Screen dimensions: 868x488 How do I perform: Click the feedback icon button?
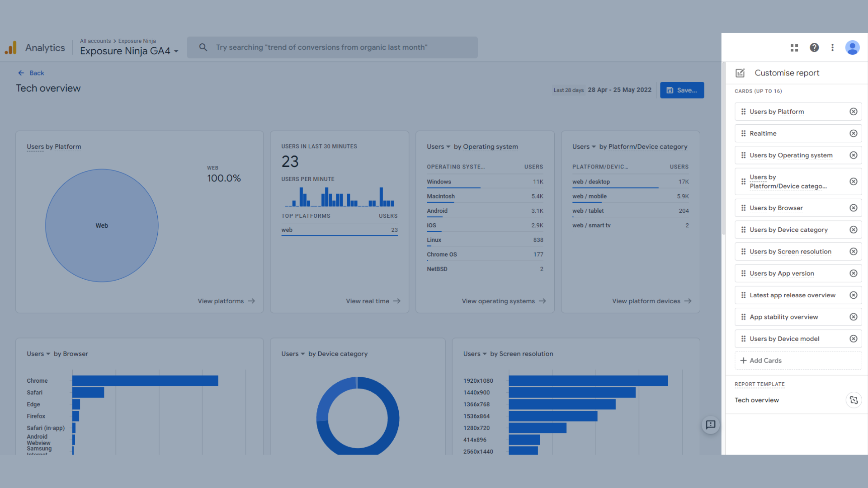tap(711, 425)
